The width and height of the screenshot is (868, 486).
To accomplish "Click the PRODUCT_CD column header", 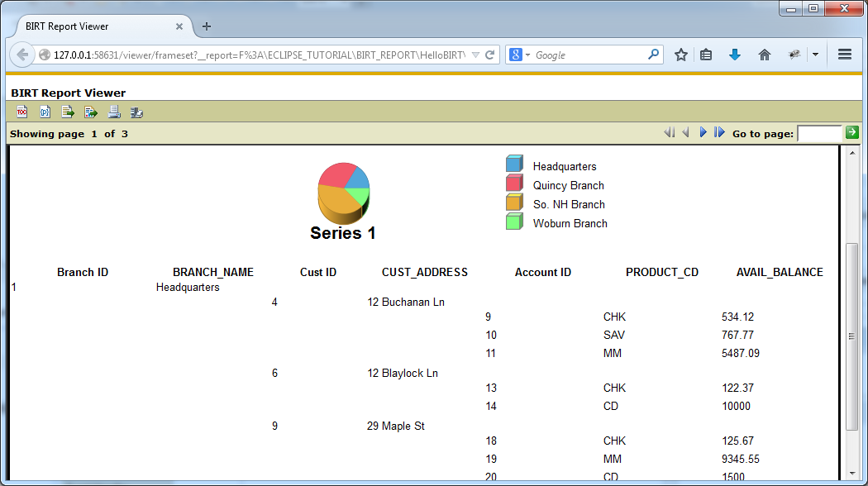I will [662, 272].
